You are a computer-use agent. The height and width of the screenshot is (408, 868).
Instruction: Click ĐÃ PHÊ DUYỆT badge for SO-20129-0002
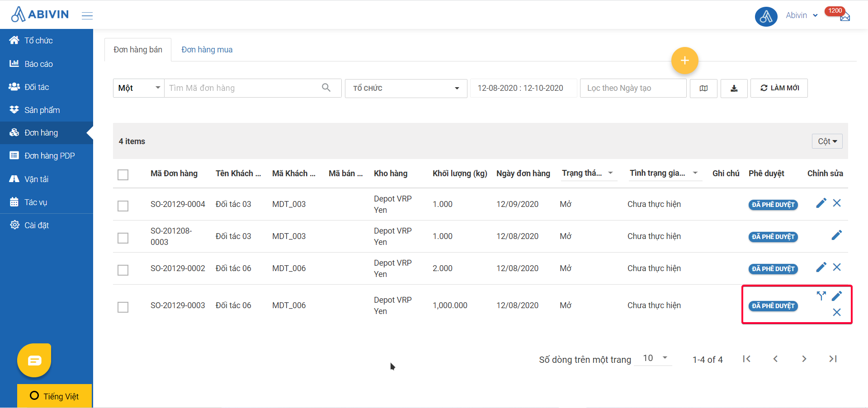[773, 269]
